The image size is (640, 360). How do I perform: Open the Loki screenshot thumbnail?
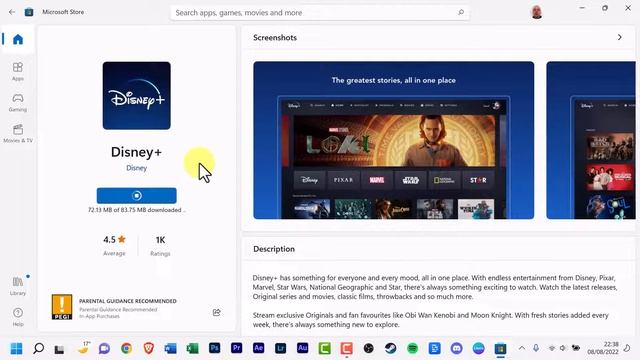pos(393,140)
